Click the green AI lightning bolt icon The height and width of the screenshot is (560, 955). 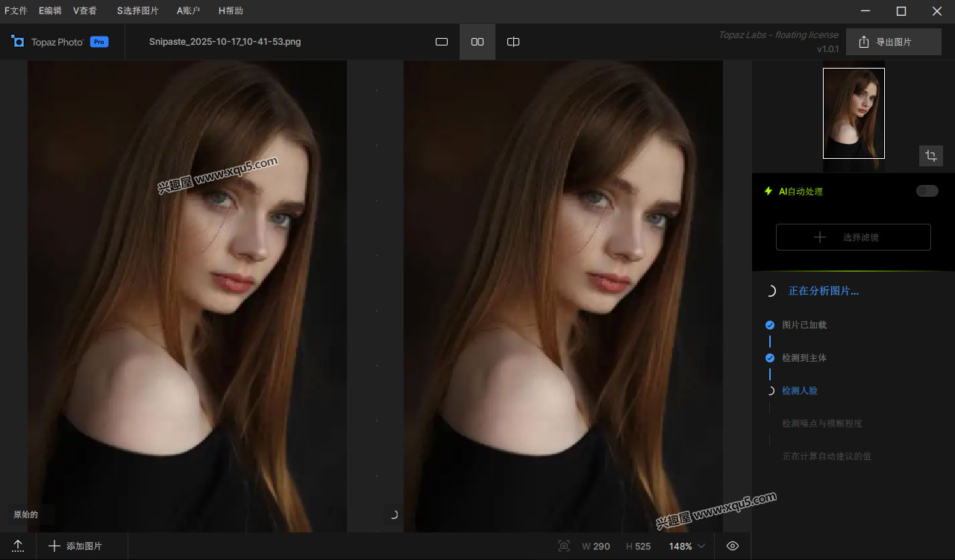[x=768, y=191]
